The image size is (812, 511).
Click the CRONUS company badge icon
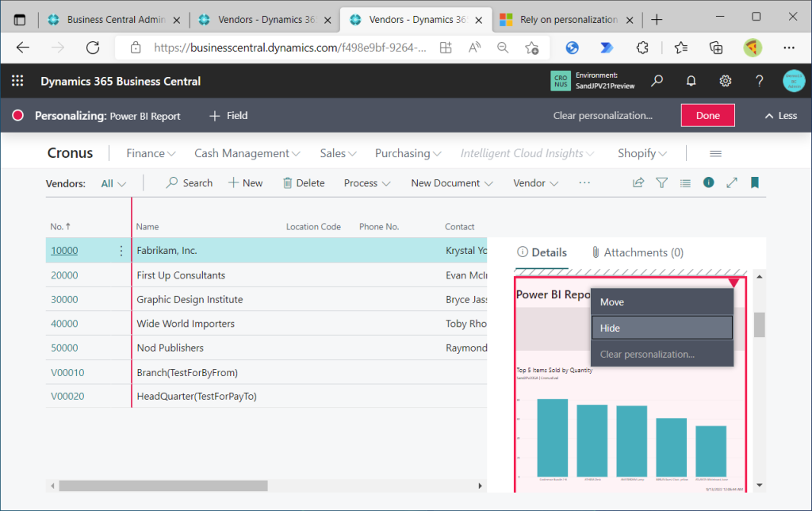coord(561,81)
